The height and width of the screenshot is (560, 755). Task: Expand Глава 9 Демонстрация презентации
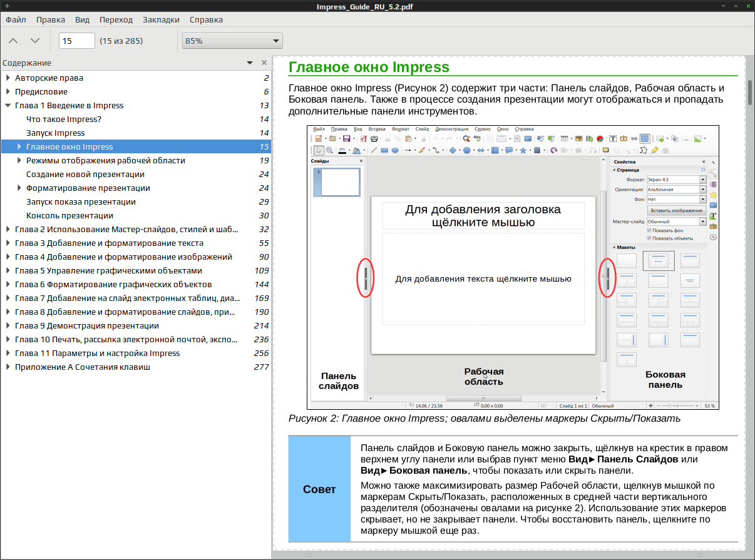coord(8,326)
